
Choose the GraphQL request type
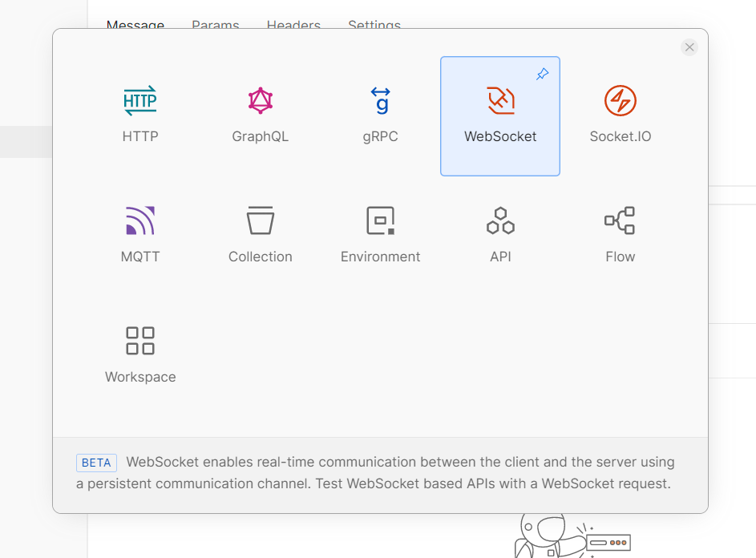(261, 116)
